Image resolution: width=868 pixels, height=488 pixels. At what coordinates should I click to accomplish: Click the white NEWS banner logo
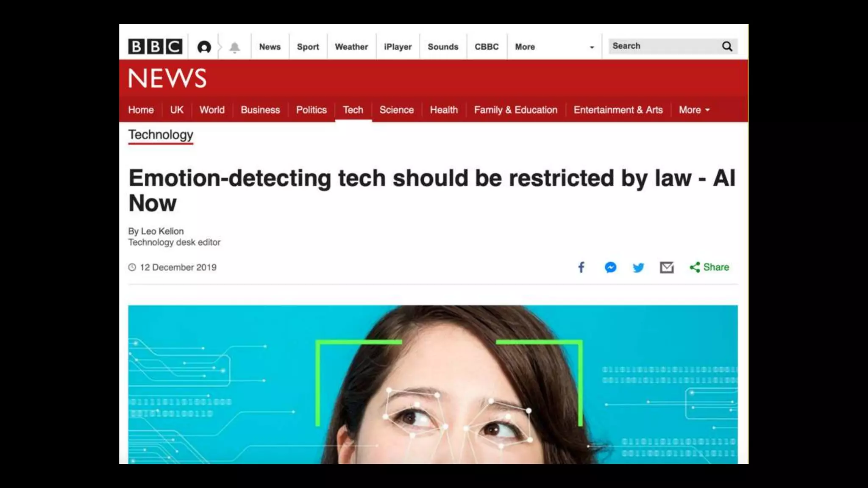click(x=167, y=78)
